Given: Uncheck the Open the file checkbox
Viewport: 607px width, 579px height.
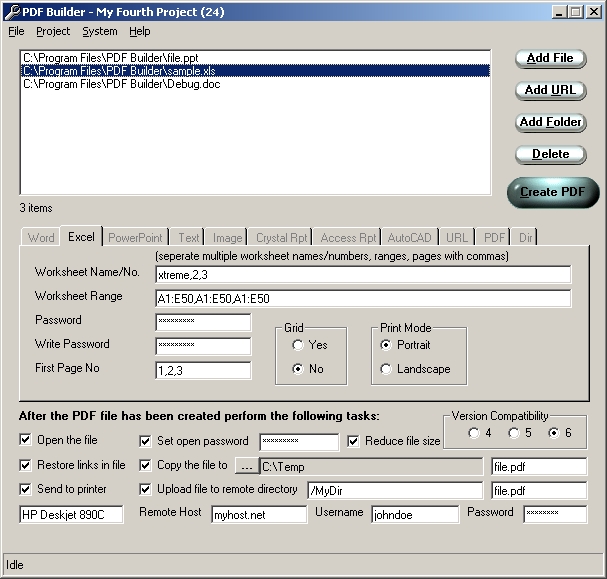Looking at the screenshot, I should click(26, 441).
